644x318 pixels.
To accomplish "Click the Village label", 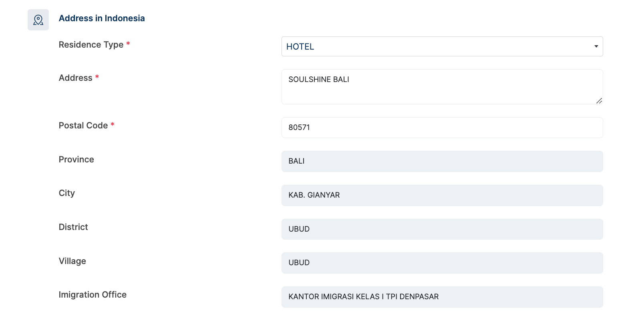I will [72, 261].
